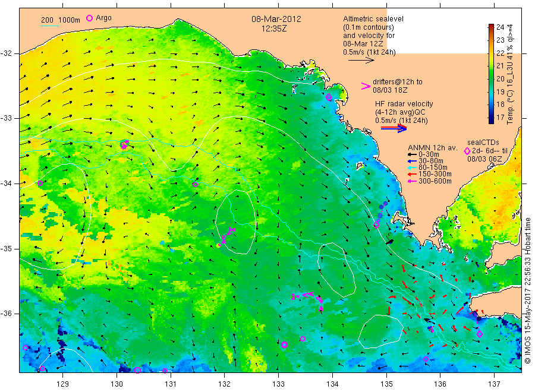This screenshot has width=535, height=392.
Task: Click the drifter marker near 33.4°S 130.1°E
Action: 124,145
